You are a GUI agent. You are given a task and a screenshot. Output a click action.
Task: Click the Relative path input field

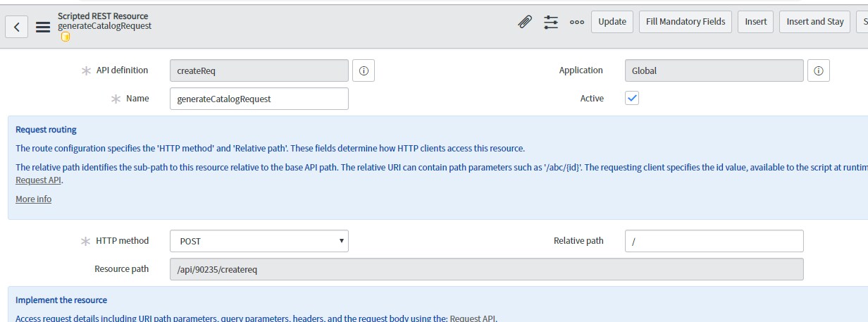tap(714, 241)
